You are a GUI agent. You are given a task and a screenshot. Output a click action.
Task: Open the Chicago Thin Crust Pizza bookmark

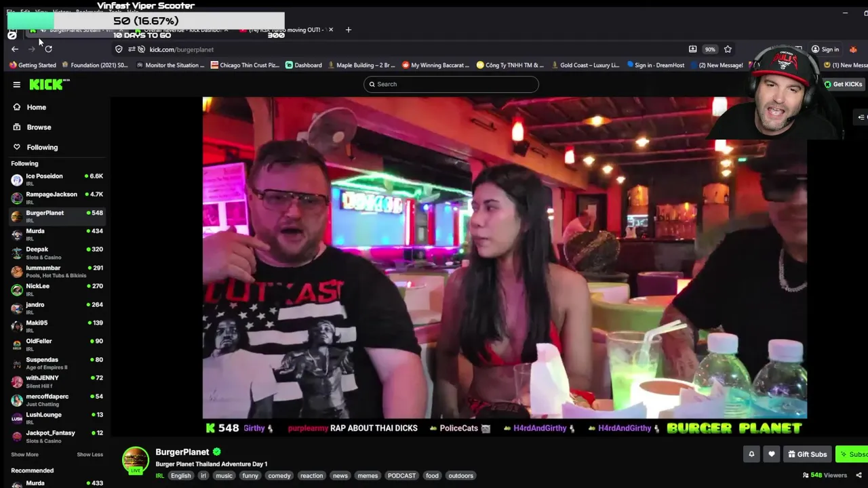click(x=245, y=65)
